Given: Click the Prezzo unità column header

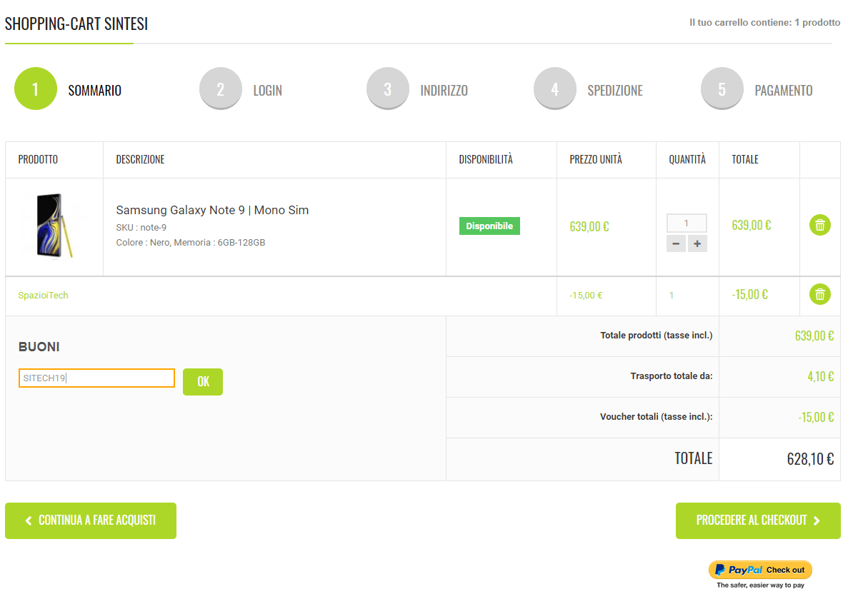Looking at the screenshot, I should coord(596,159).
